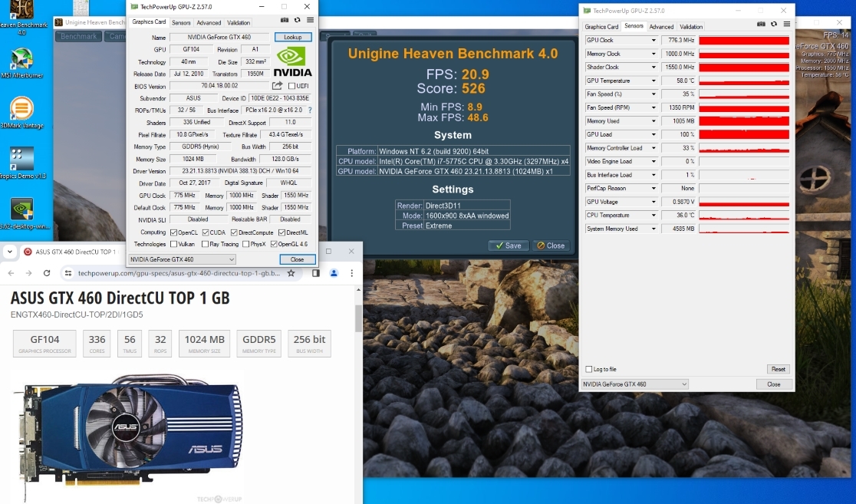Switch to Advanced tab in Sensors window
856x504 pixels.
coord(661,27)
